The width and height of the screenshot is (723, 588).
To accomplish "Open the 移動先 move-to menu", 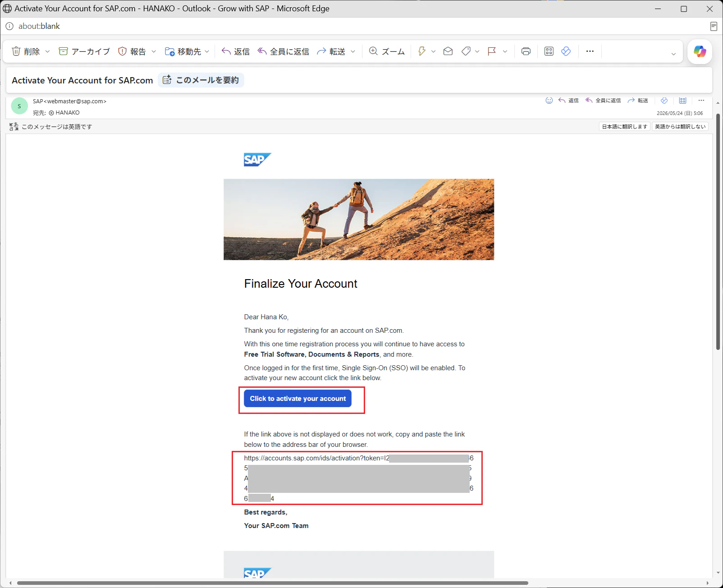I will [x=187, y=51].
